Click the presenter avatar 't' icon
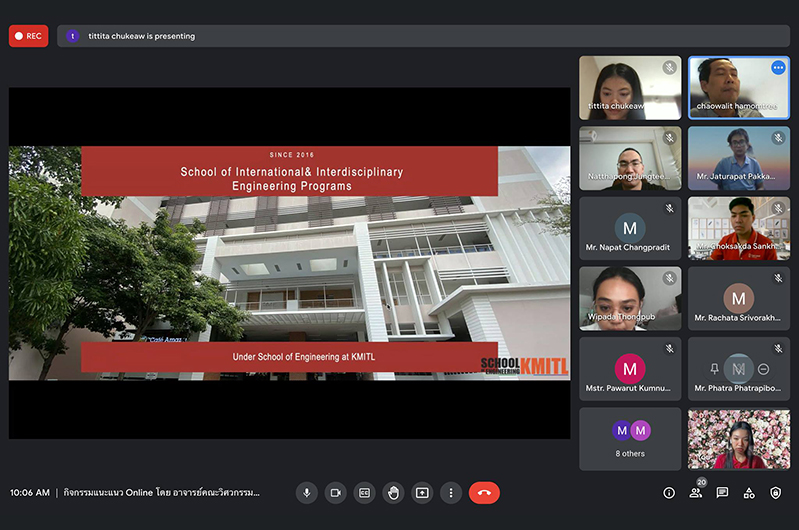This screenshot has width=799, height=530. coord(72,36)
